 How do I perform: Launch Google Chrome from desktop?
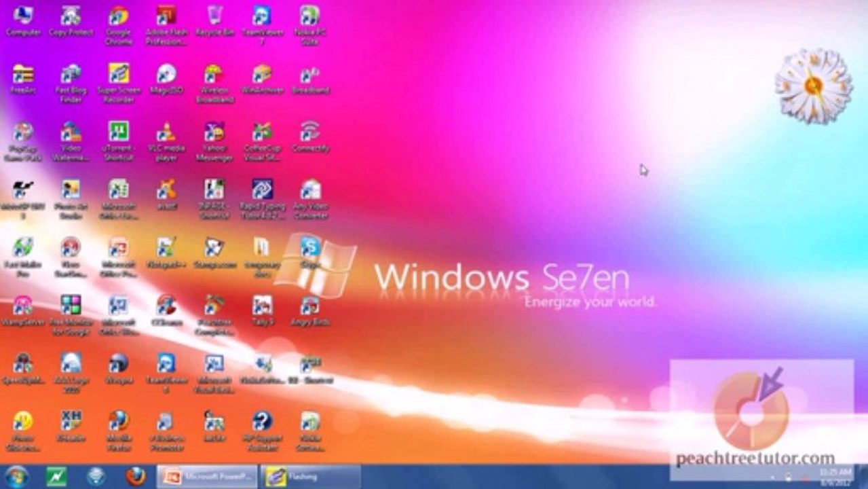(x=119, y=25)
